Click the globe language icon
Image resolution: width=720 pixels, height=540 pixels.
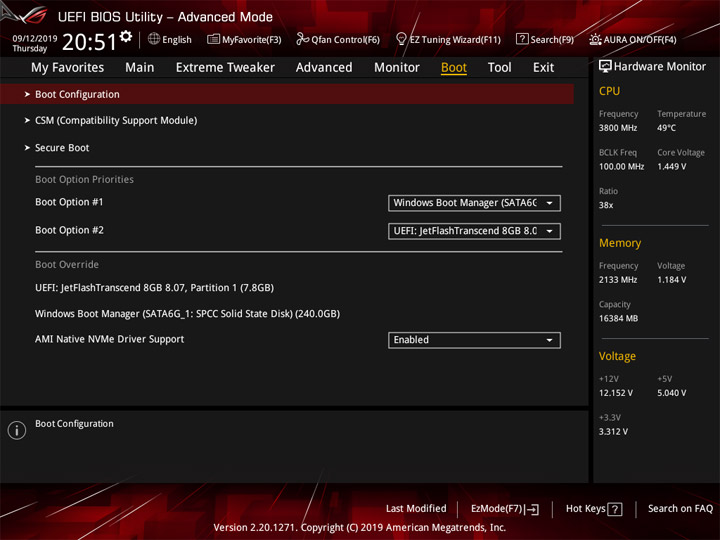[x=154, y=39]
